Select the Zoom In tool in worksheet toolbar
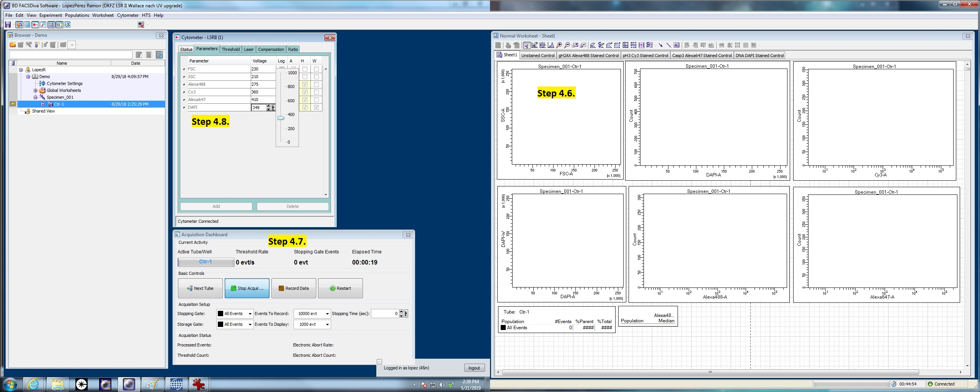 click(x=559, y=45)
